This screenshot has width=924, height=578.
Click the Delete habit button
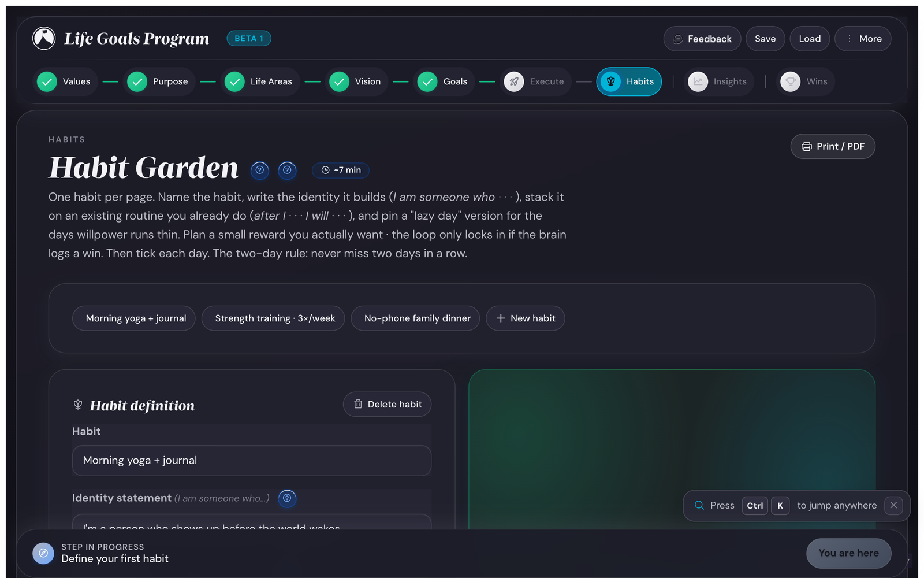(388, 404)
